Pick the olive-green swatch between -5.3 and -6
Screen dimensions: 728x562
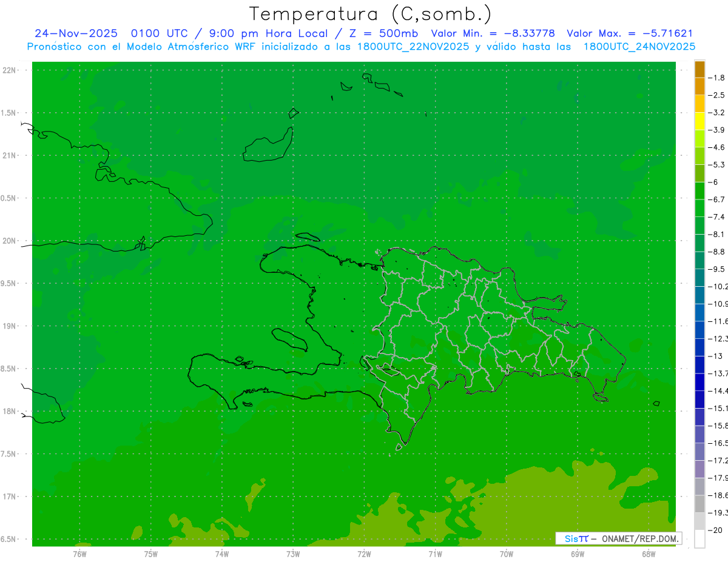(x=699, y=173)
